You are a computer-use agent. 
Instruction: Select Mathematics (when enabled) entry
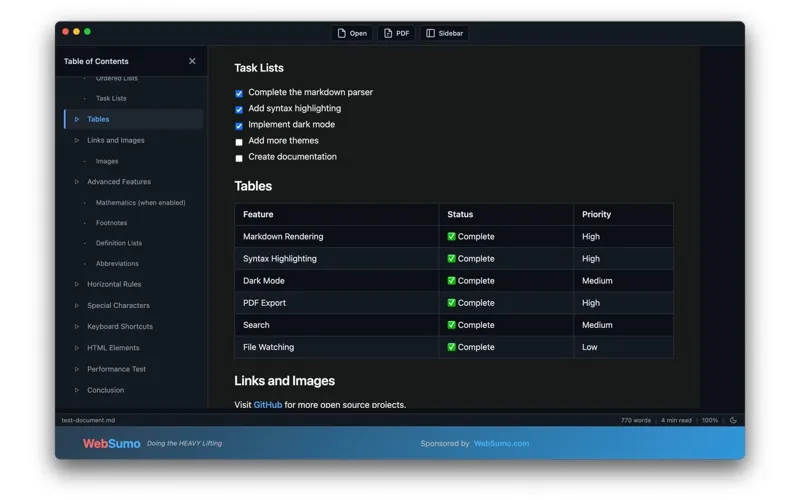coord(140,203)
